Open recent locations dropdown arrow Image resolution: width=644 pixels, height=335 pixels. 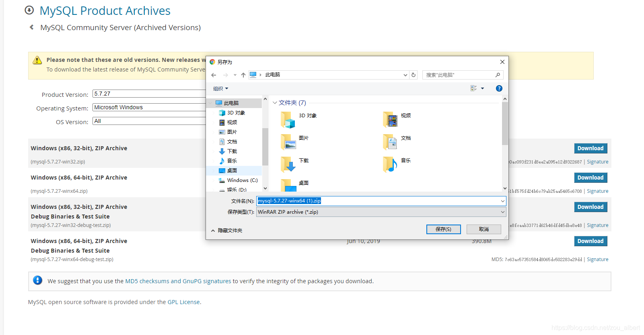(x=235, y=75)
